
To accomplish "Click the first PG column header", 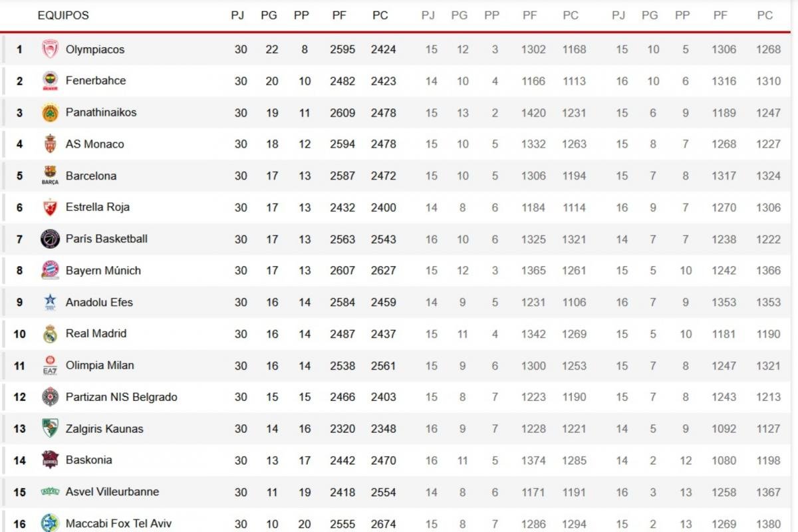I will coord(269,15).
